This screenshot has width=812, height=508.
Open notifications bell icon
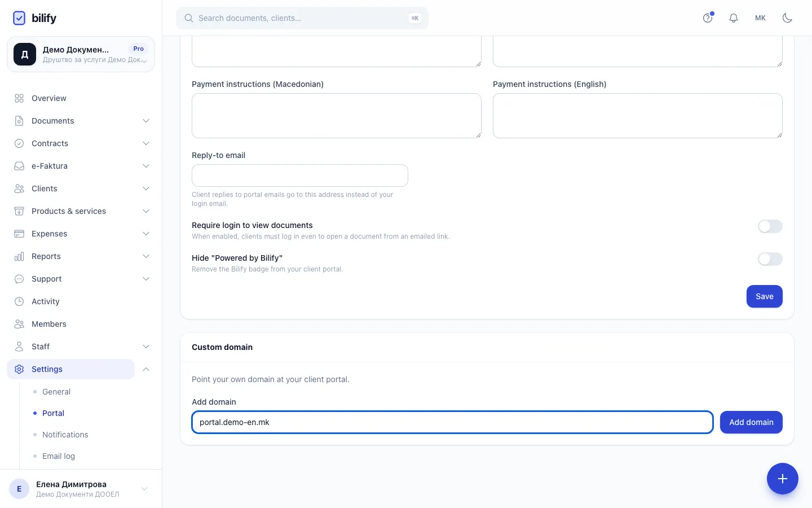(734, 18)
